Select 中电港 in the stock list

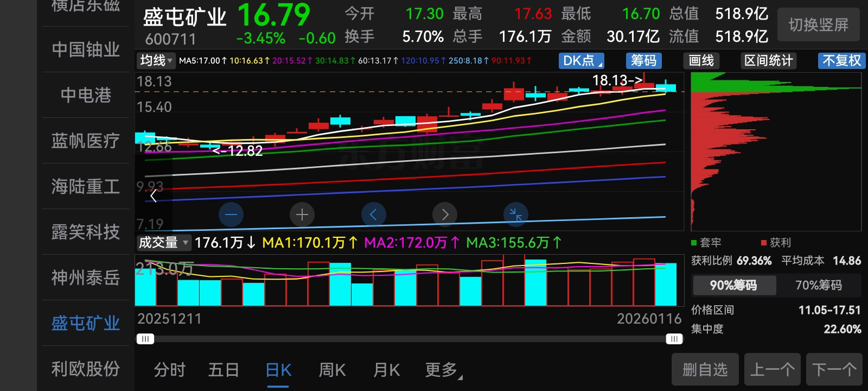86,95
